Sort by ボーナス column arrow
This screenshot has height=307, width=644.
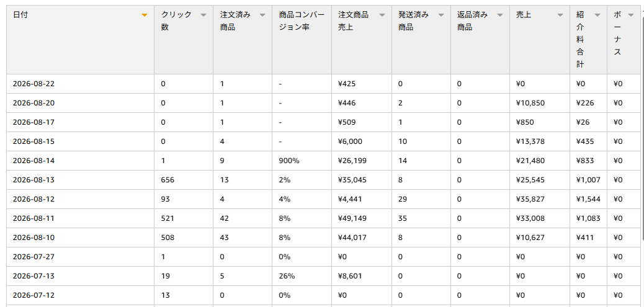(x=630, y=15)
